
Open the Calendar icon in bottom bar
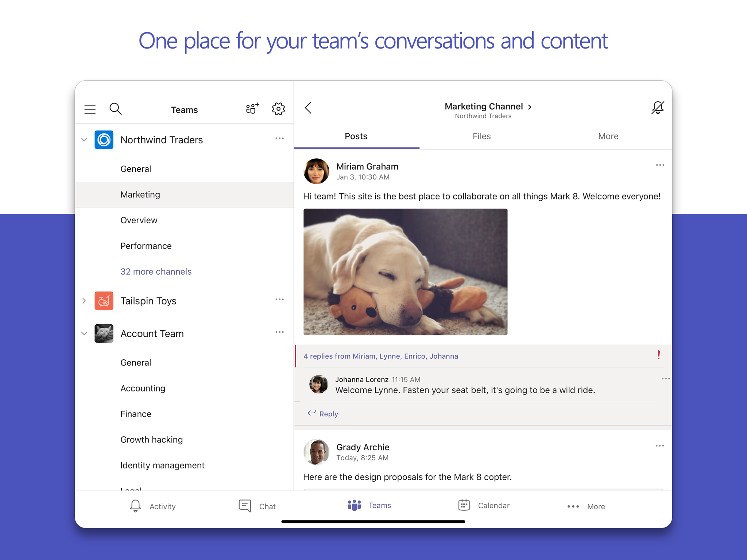[x=464, y=505]
